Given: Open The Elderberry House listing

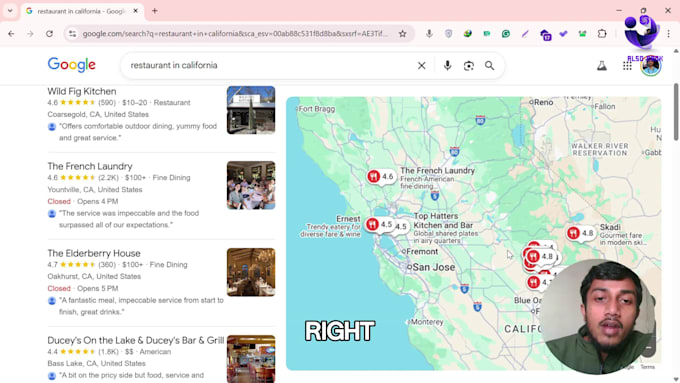Looking at the screenshot, I should [94, 253].
